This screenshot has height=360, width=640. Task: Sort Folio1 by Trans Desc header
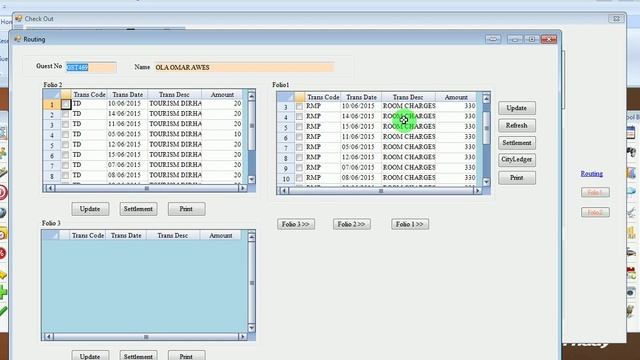coord(408,97)
